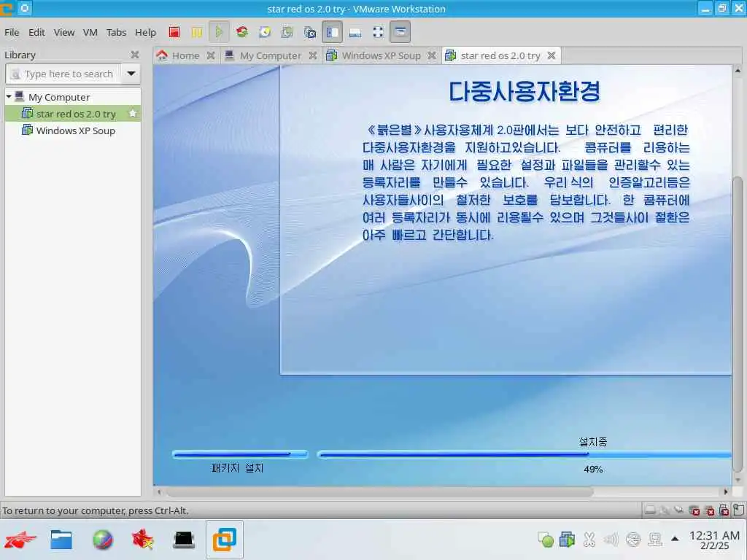Close the star red os 2.0 try tab

551,55
